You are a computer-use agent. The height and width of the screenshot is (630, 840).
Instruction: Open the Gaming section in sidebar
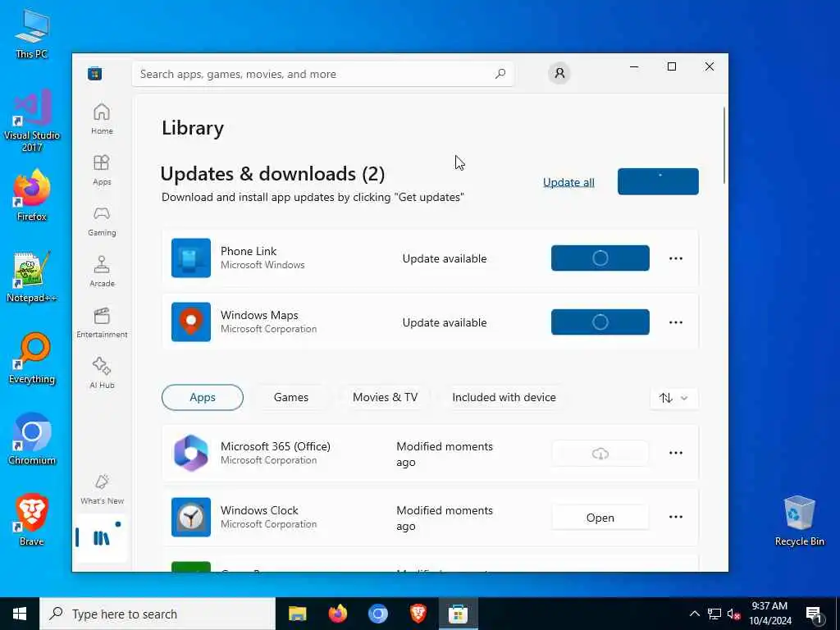tap(102, 221)
